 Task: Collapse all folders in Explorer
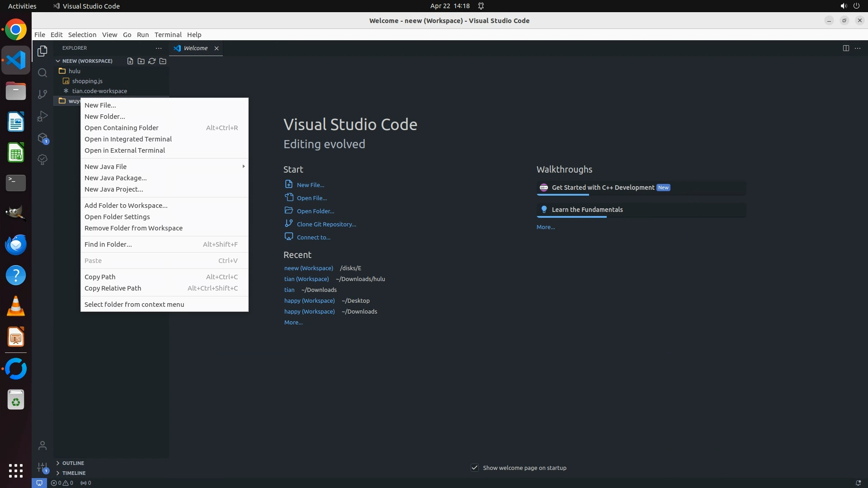coord(163,61)
